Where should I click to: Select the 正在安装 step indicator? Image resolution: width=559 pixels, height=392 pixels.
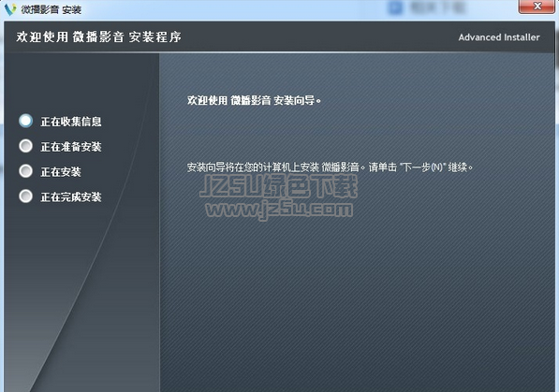pos(25,171)
